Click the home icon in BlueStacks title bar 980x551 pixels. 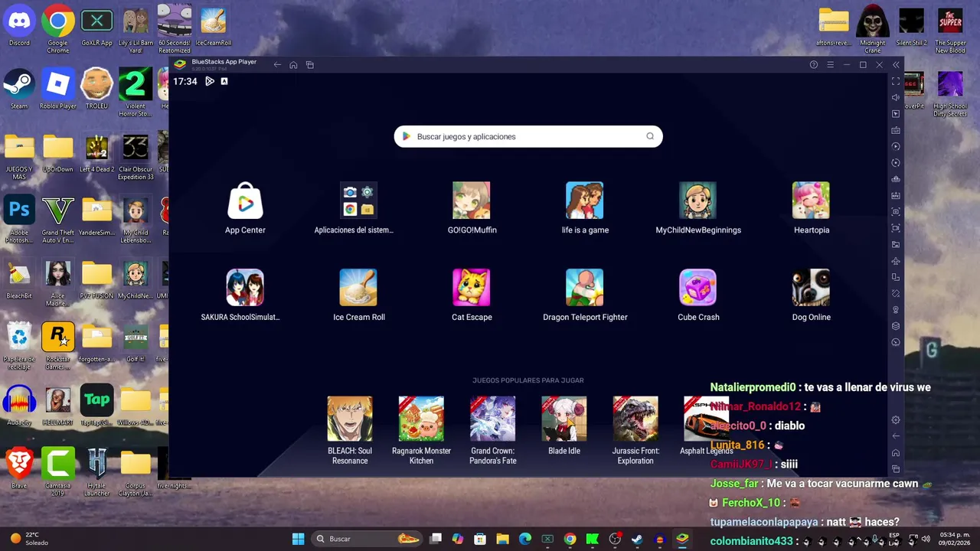pos(293,65)
